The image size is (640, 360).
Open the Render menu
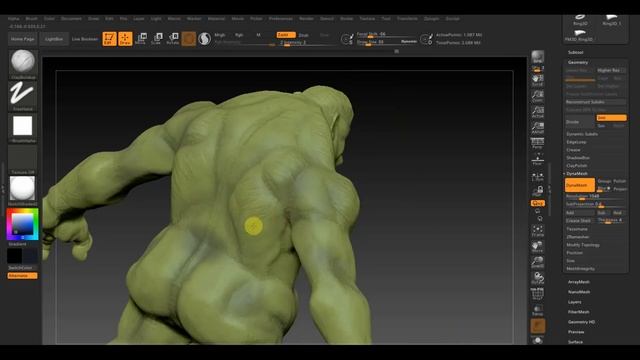click(x=306, y=19)
